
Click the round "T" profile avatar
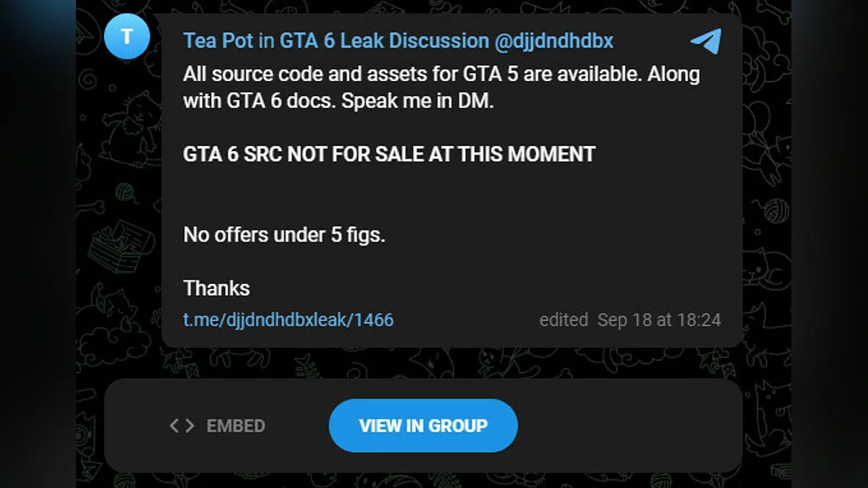coord(127,35)
